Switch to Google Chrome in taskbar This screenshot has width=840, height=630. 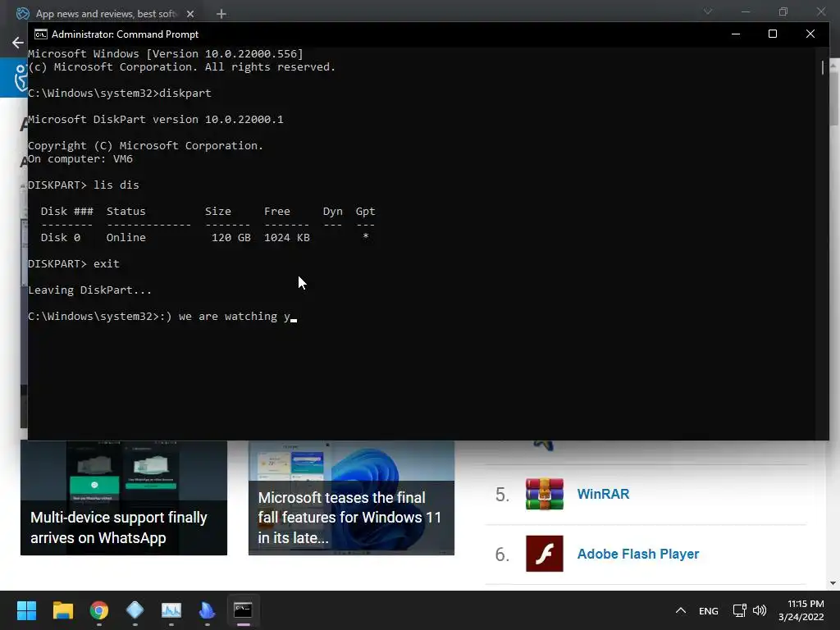[x=99, y=610]
